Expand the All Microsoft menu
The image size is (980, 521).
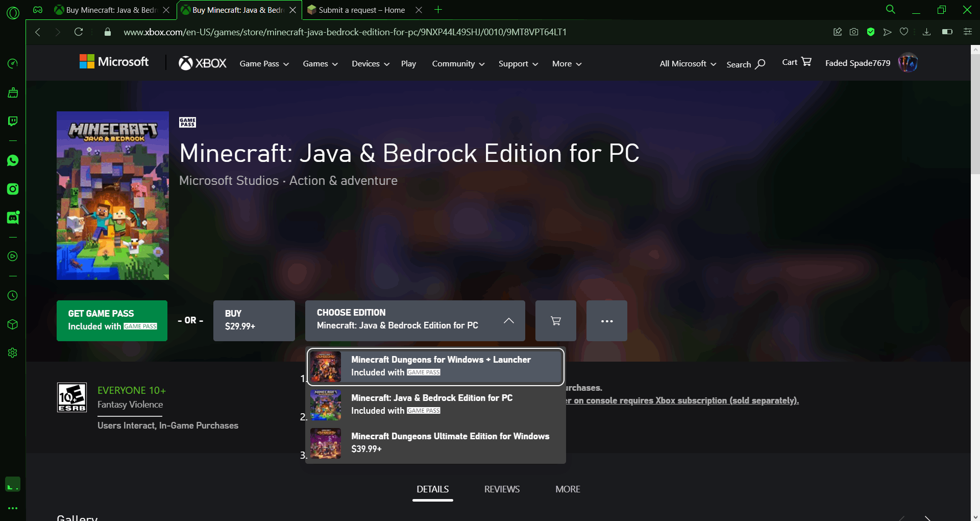pyautogui.click(x=688, y=64)
